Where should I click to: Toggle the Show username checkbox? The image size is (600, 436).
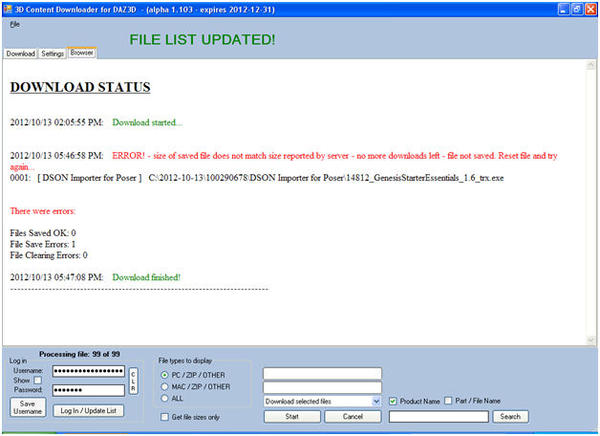(x=38, y=380)
